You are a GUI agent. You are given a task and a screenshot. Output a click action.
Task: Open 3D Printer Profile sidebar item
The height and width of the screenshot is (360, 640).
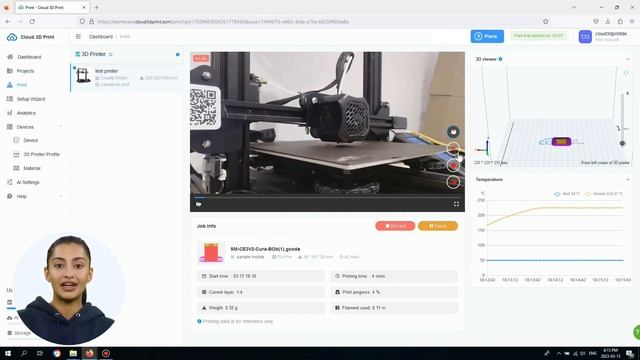pos(41,154)
